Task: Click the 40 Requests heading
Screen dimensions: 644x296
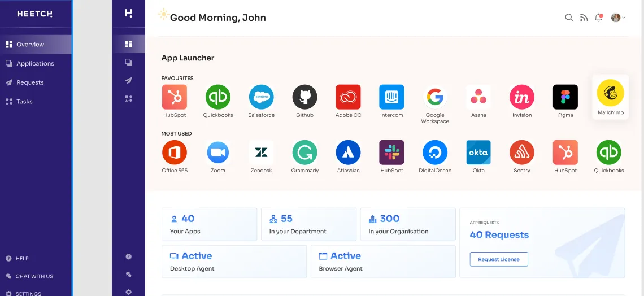Action: 499,235
